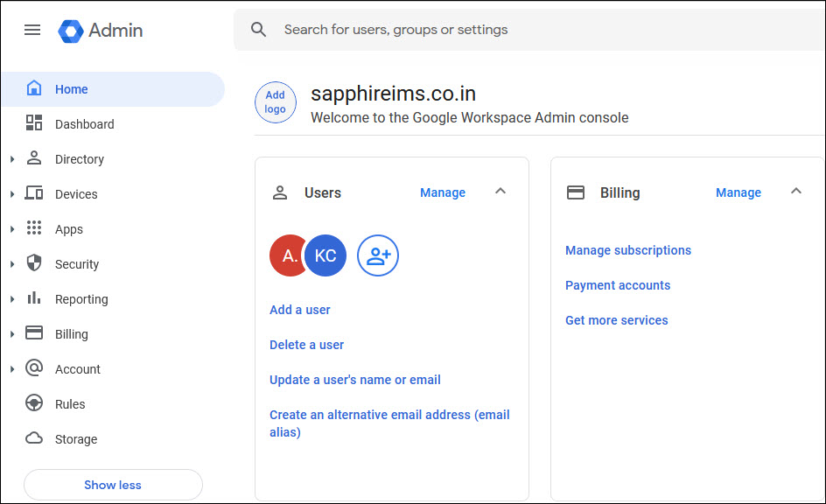
Task: Open Reporting in the sidebar
Action: (81, 299)
